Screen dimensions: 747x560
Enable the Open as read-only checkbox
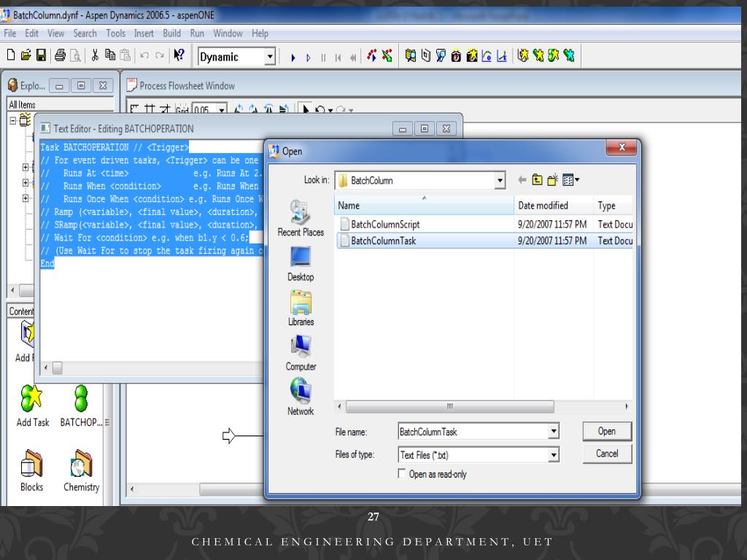402,474
